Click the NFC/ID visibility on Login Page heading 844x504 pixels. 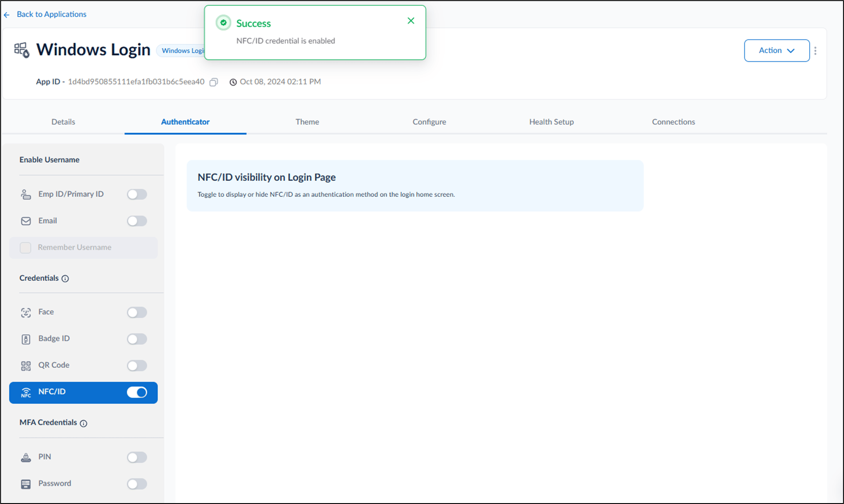click(x=267, y=177)
